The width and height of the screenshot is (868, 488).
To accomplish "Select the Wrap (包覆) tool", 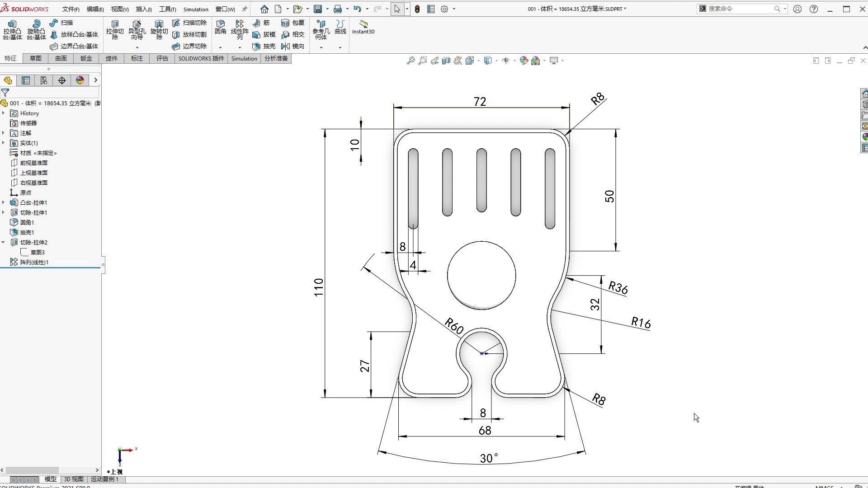I will click(x=292, y=23).
